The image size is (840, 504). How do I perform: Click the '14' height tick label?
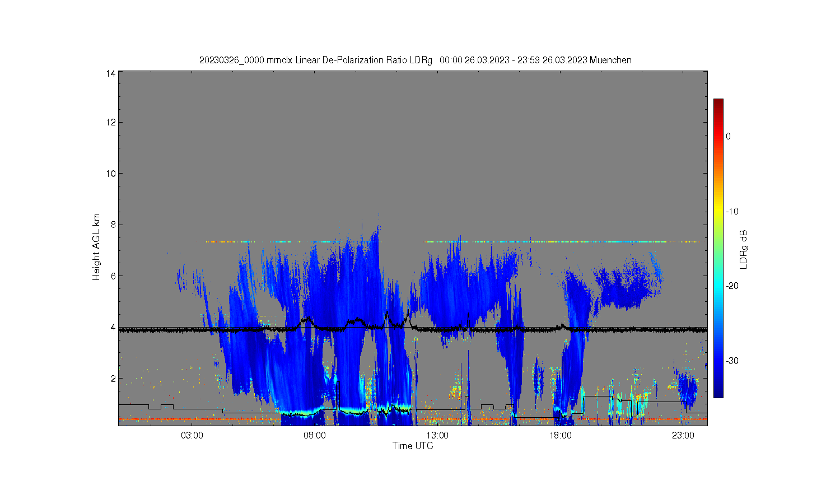(111, 73)
